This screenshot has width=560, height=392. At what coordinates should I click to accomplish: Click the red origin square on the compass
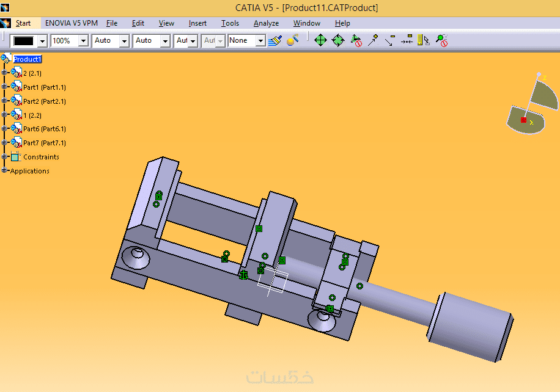(x=523, y=120)
